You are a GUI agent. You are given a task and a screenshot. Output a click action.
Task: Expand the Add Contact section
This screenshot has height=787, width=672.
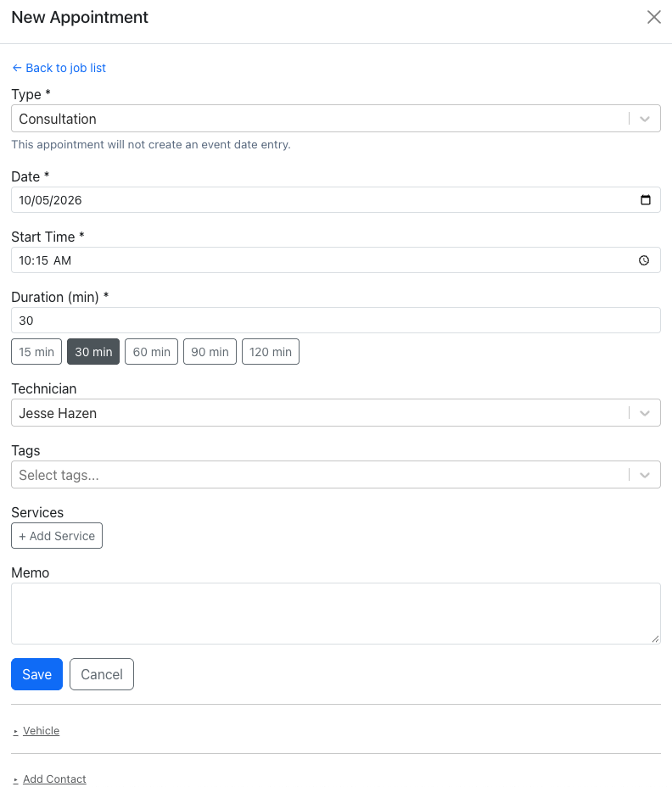point(49,779)
